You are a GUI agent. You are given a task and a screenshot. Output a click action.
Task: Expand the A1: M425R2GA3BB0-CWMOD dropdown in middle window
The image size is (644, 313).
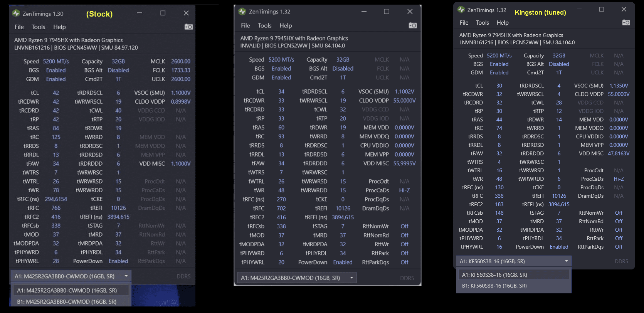(x=297, y=278)
